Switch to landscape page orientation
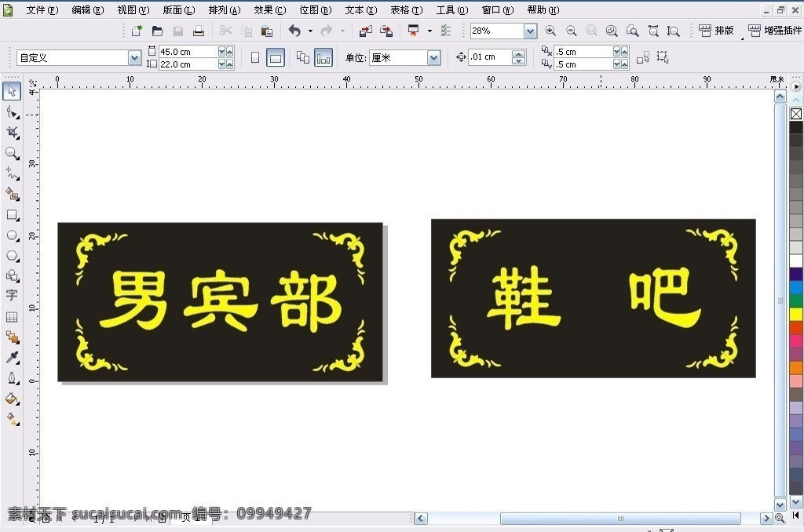The width and height of the screenshot is (804, 532). coord(276,57)
